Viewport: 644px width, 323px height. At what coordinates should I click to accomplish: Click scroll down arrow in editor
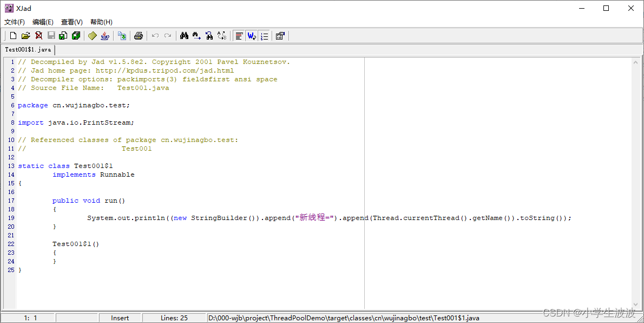pyautogui.click(x=635, y=305)
